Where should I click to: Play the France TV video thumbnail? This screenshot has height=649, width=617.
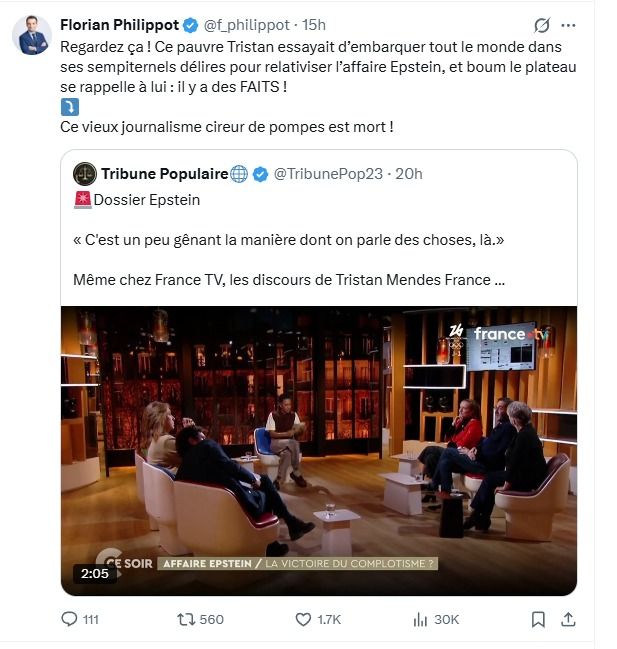click(x=319, y=450)
